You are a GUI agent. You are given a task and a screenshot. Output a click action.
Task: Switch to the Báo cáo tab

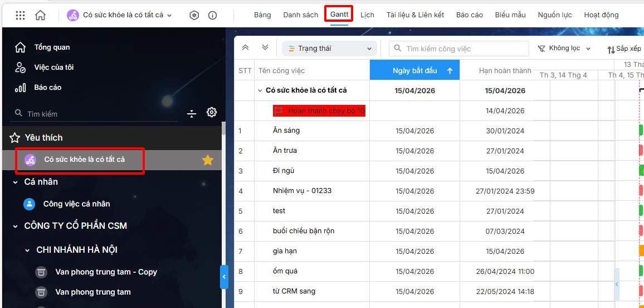pyautogui.click(x=469, y=15)
